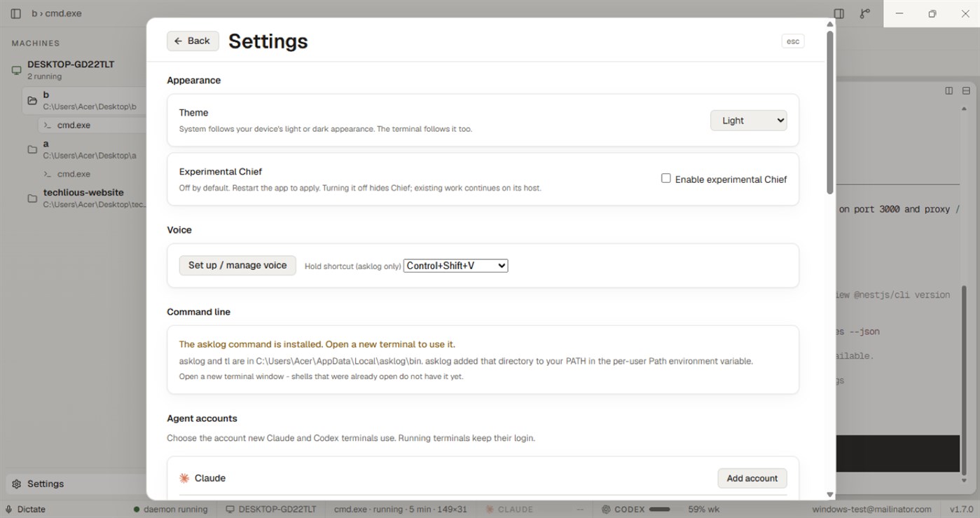Open the git branch icon in title bar
Screen dimensions: 980x518
tap(865, 13)
